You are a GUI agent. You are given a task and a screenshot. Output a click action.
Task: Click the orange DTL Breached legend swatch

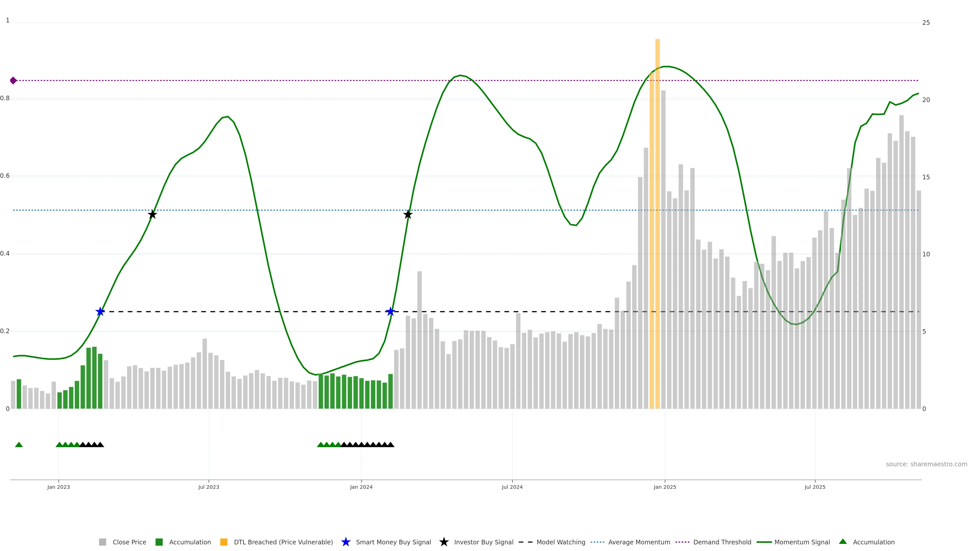point(224,542)
